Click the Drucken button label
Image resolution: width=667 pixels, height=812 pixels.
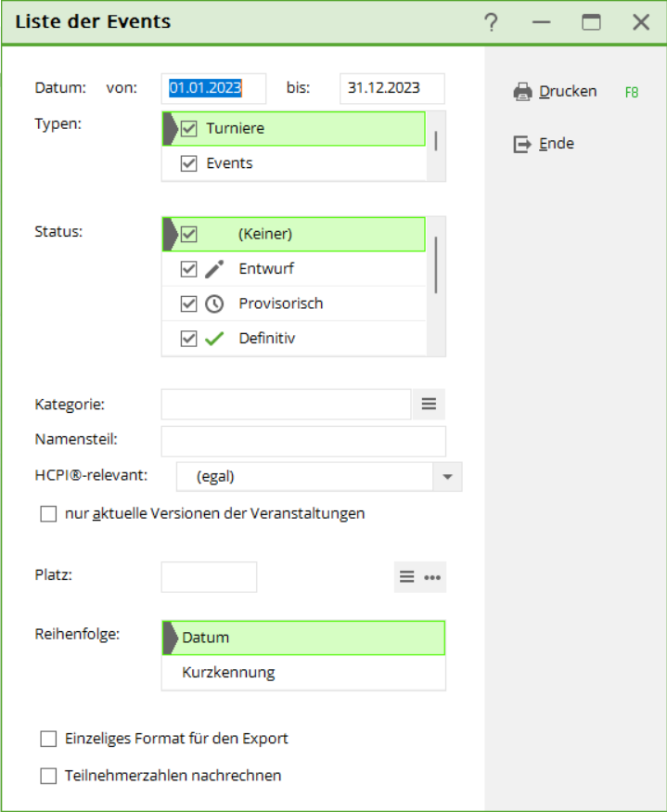568,92
